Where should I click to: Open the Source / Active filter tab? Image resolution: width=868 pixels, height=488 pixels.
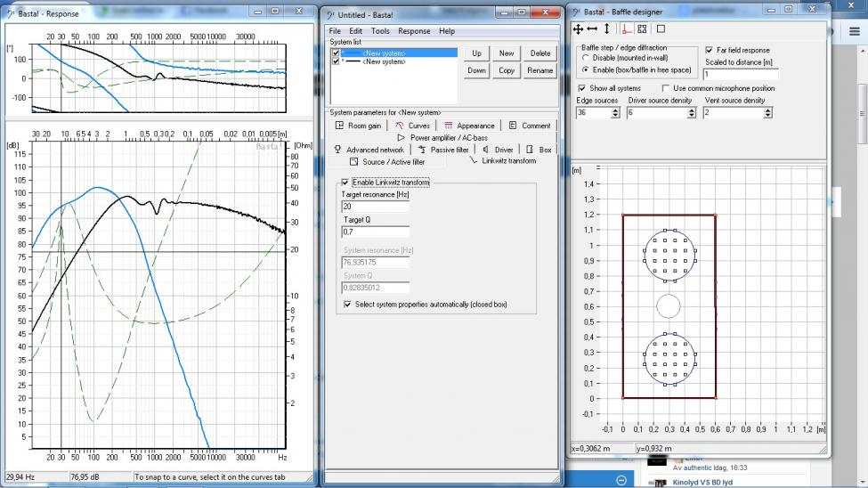[387, 162]
